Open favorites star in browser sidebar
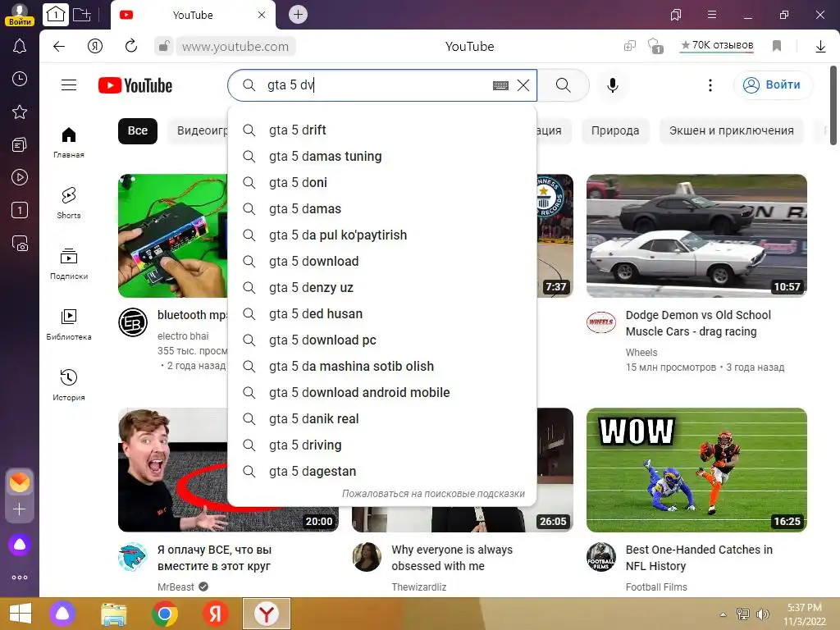The image size is (840, 630). point(20,112)
